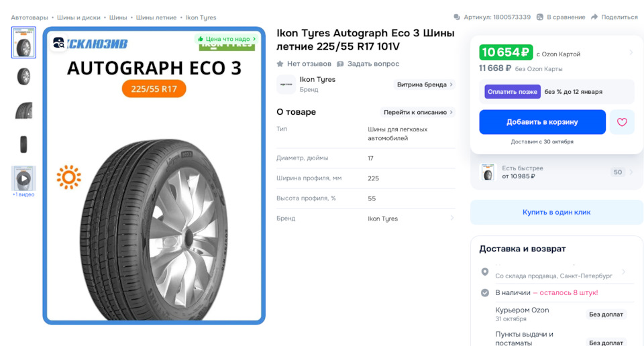Go to 'Автотовары' breadcrumb category
644x346 pixels.
[30, 17]
